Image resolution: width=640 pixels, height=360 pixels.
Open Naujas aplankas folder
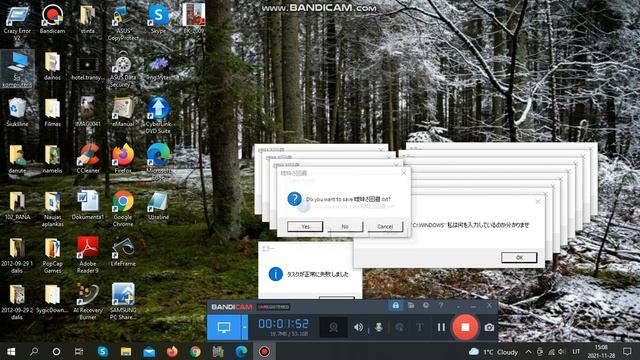pyautogui.click(x=52, y=209)
